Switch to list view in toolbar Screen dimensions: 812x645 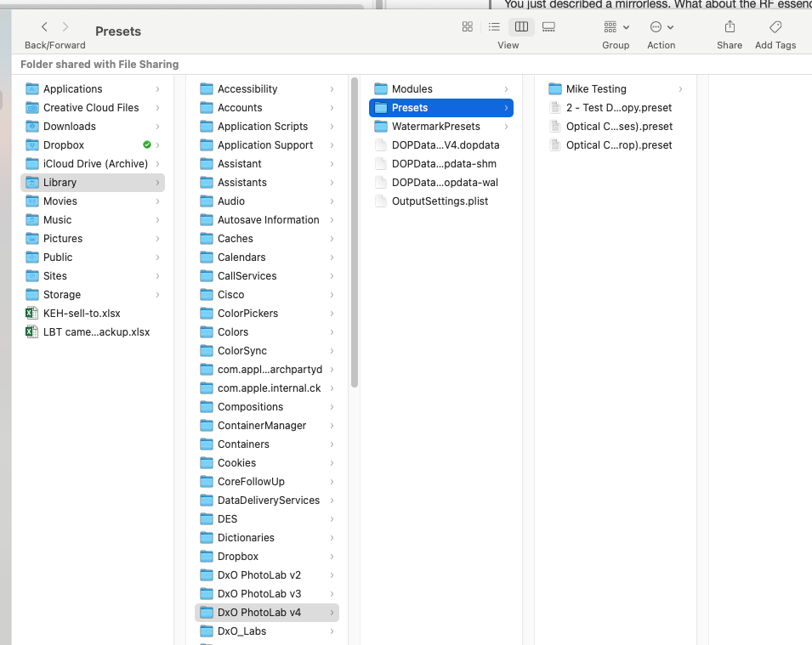494,27
